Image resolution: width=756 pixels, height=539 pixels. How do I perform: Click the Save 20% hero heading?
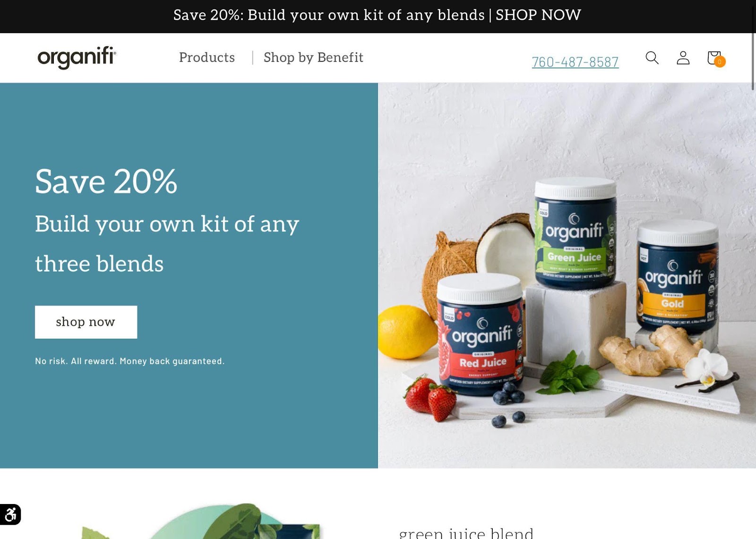pyautogui.click(x=106, y=181)
